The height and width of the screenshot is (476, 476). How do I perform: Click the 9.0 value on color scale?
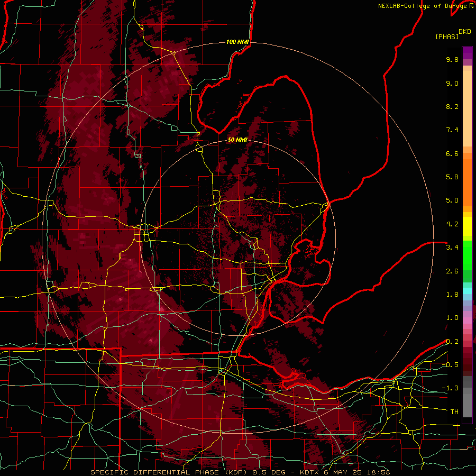coord(452,83)
